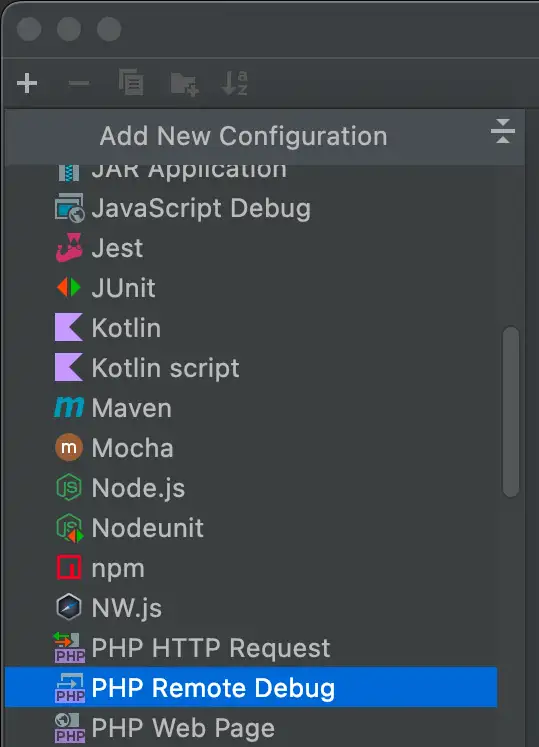Screen dimensions: 539x747
Task: Select JavaScript Debug configuration type
Action: (x=251, y=208)
